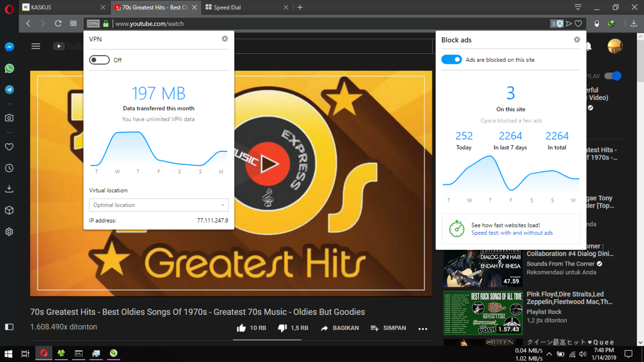Open more actions ellipsis below the video
This screenshot has width=644, height=362.
423,328
